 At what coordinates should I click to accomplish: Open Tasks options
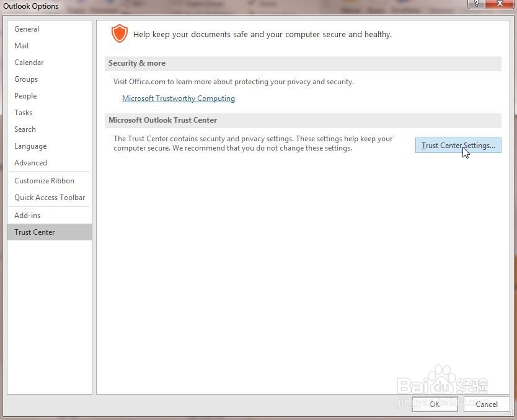[50, 113]
